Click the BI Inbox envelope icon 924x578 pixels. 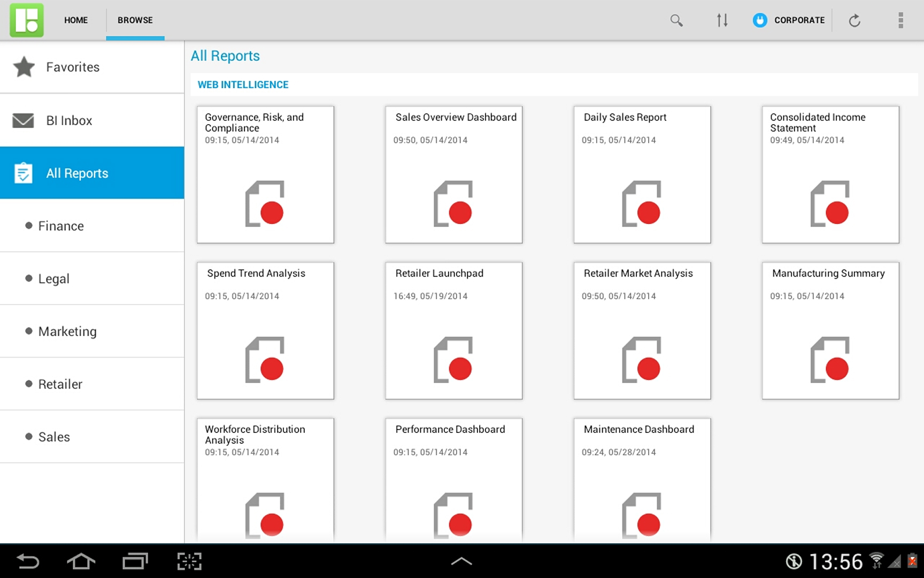[x=23, y=120]
